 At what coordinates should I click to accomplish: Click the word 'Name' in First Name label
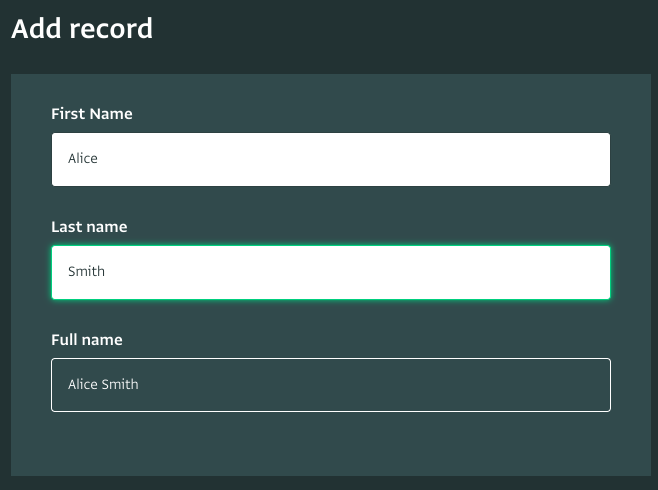coord(111,114)
